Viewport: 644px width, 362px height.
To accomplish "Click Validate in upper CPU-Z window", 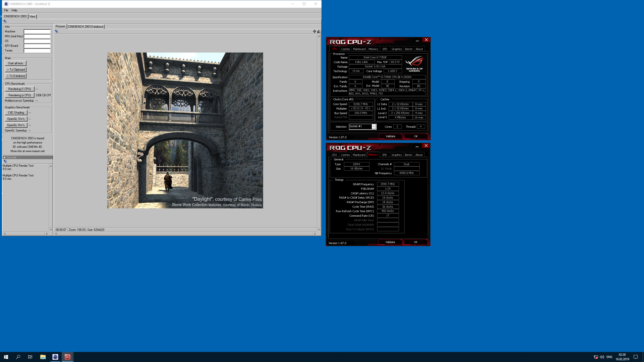I will (390, 136).
